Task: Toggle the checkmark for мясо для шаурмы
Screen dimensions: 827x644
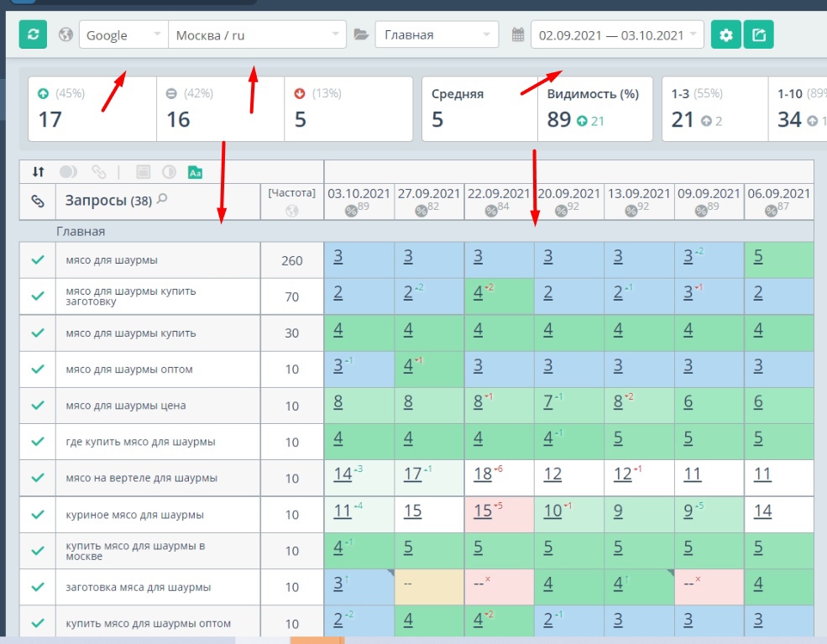Action: coord(38,259)
